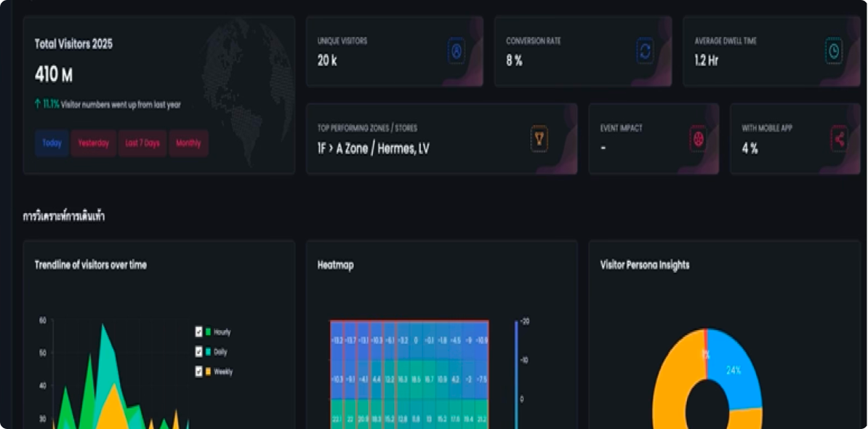
Task: Click the 8 % conversion rate value
Action: coord(514,61)
